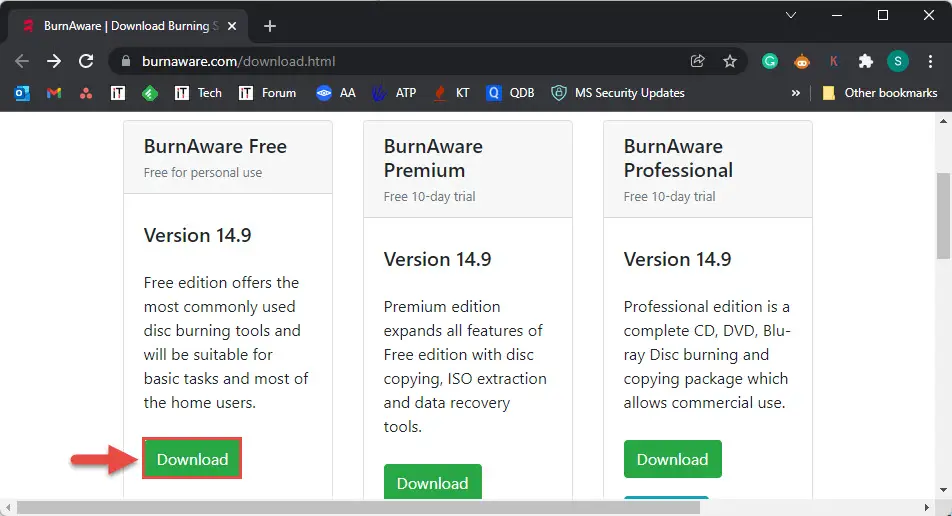Bookmark this page with the star icon
952x516 pixels.
click(730, 61)
